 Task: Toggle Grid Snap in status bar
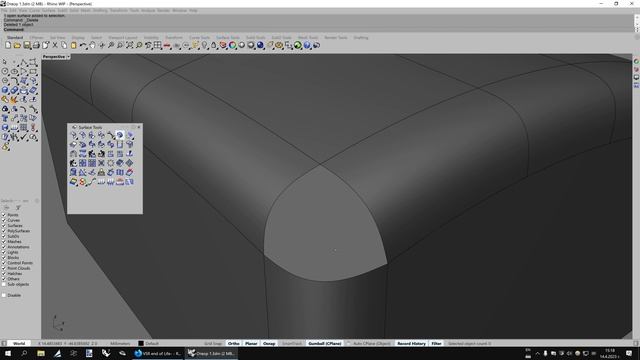213,343
